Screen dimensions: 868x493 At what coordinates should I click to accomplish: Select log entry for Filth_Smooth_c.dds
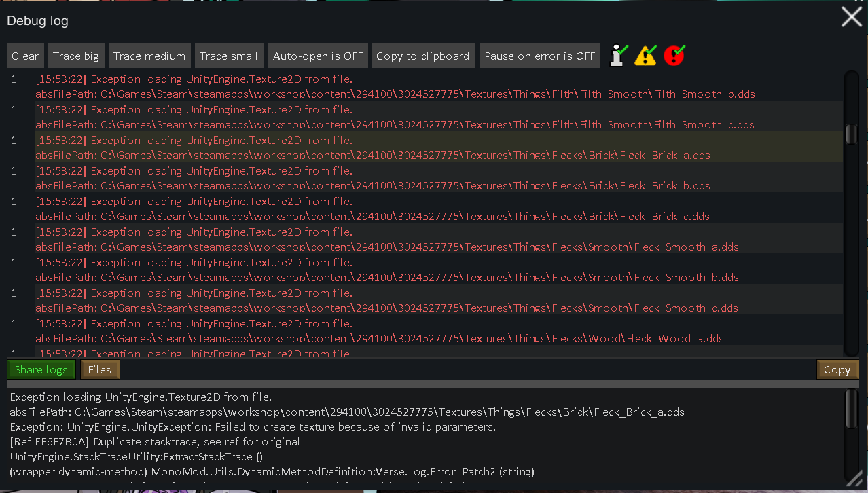(424, 116)
